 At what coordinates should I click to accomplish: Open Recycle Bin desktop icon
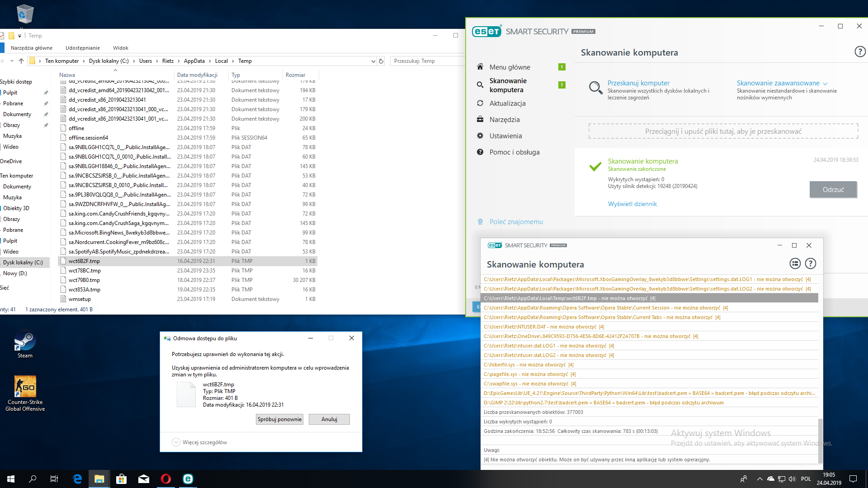[25, 14]
